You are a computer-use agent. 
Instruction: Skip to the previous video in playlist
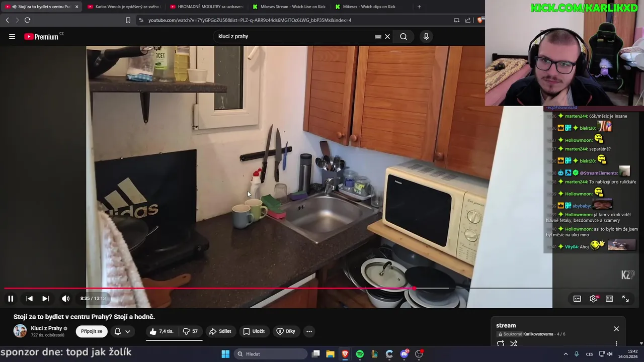[29, 298]
